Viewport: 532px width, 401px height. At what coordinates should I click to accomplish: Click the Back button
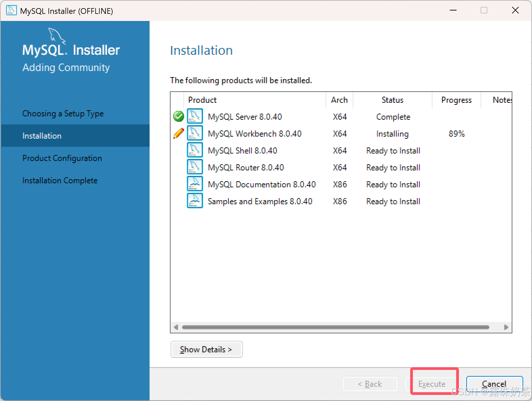pos(370,384)
